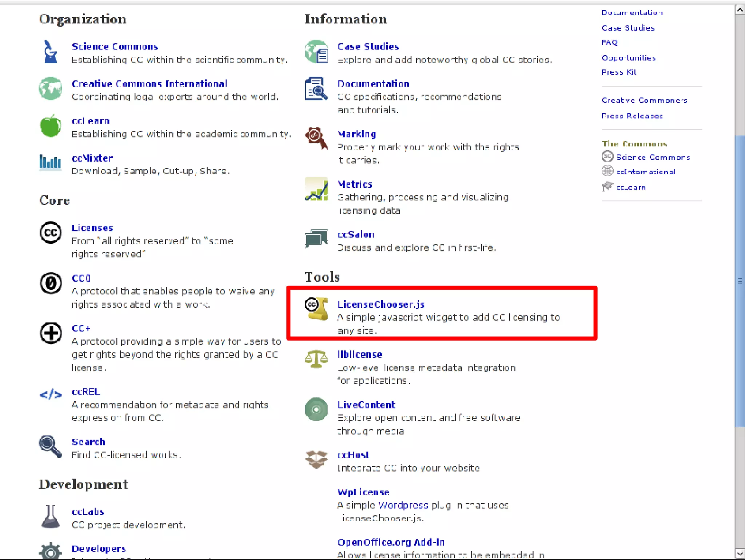Click the Science Commons microscope icon
This screenshot has width=745, height=560.
[x=50, y=52]
